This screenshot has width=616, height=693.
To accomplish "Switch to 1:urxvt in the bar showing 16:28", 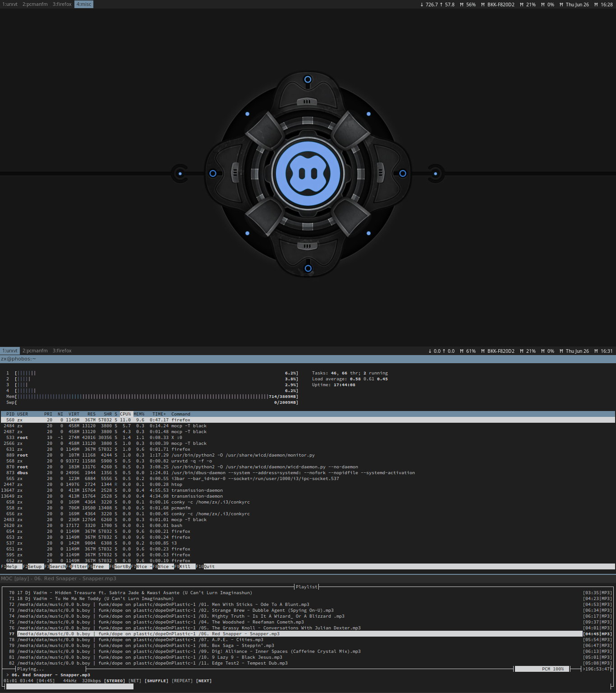I will coord(10,4).
